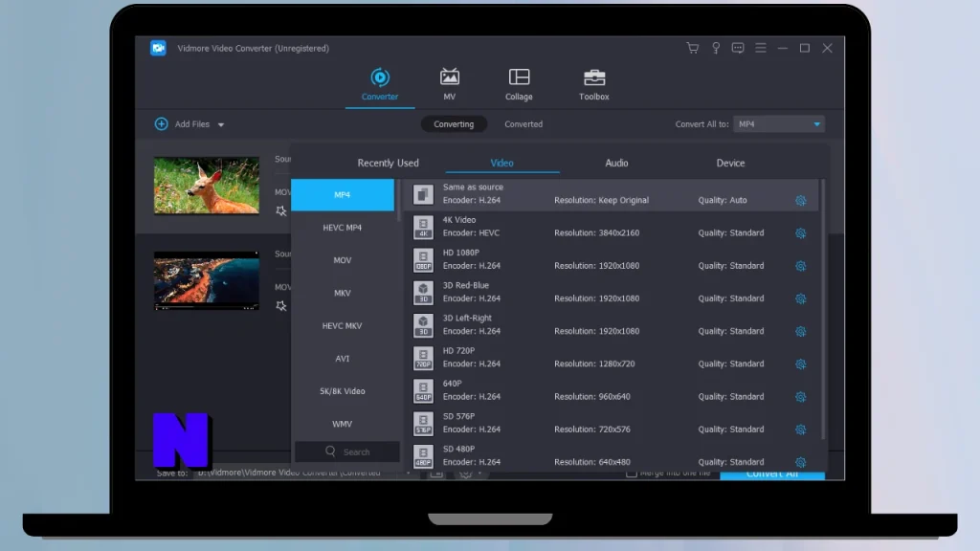Click the format list scrollbar
The image size is (980, 551).
pos(399,200)
